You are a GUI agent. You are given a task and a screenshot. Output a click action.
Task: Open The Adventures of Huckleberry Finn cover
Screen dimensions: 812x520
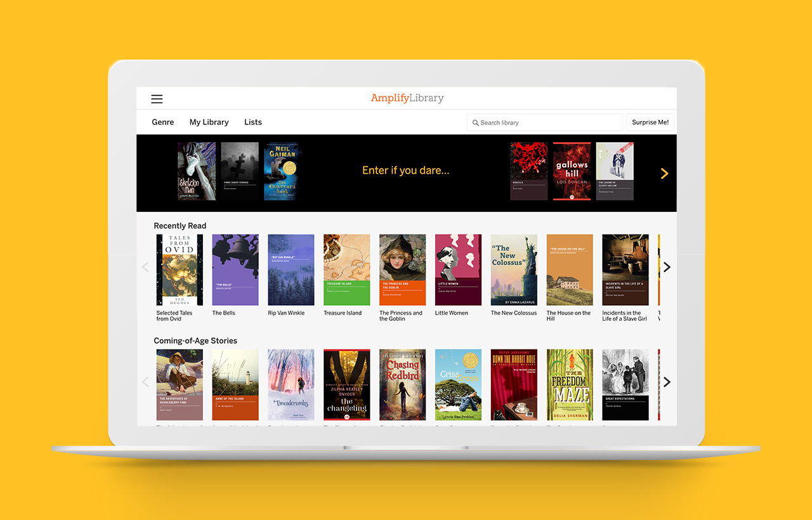click(180, 385)
